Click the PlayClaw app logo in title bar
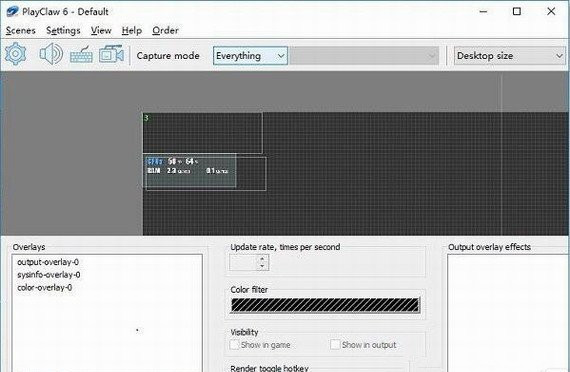570x372 pixels. tap(12, 12)
